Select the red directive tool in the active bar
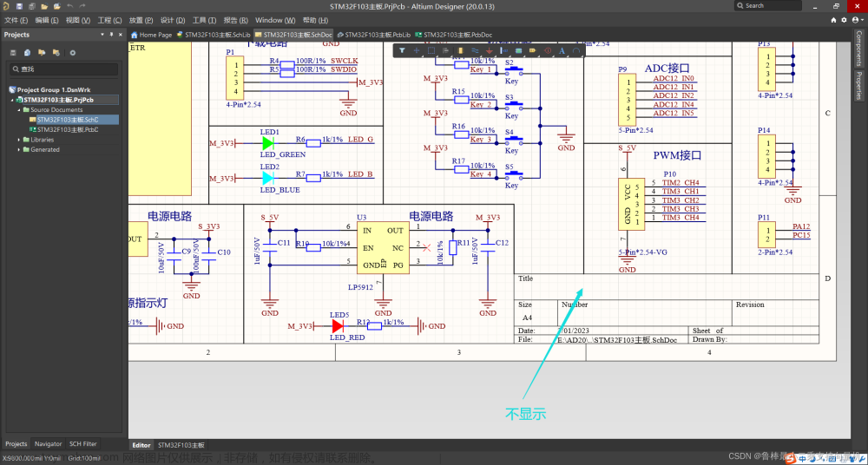Image resolution: width=868 pixels, height=465 pixels. [x=548, y=50]
